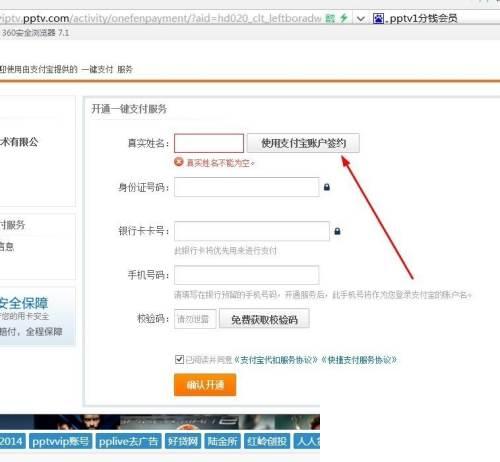Click the 真实姓名不能为空 error text
The height and width of the screenshot is (462, 500).
220,163
